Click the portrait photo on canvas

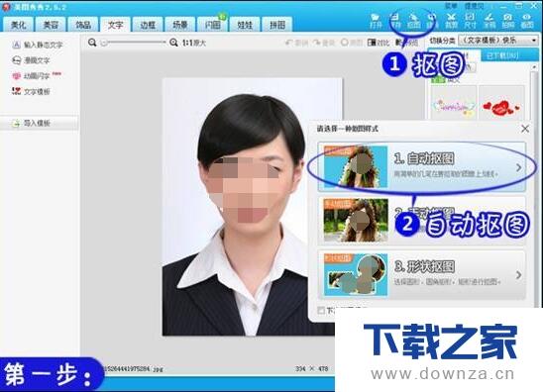252,207
